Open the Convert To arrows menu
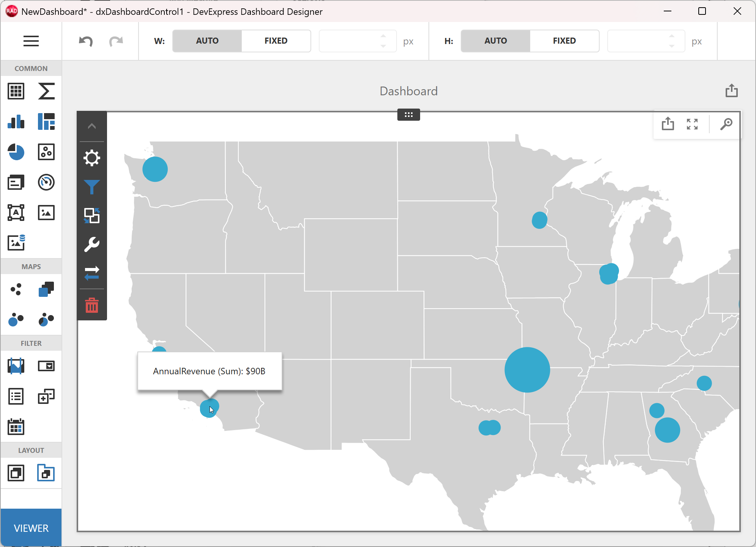 [92, 273]
